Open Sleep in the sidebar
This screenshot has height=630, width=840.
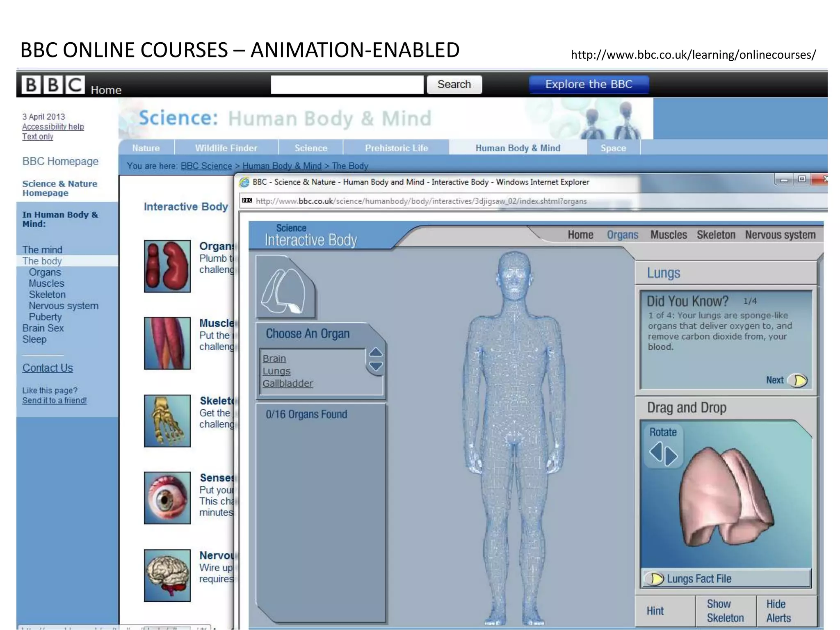pos(34,340)
